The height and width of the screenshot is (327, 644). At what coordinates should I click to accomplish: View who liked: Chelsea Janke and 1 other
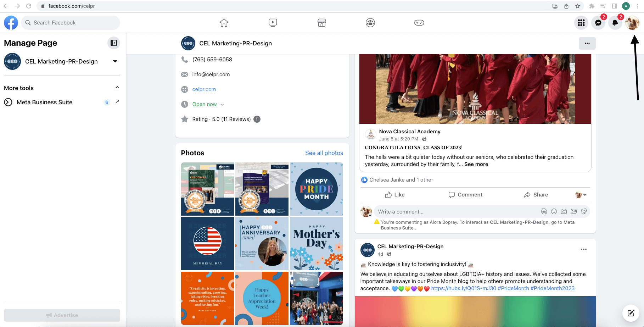click(401, 180)
